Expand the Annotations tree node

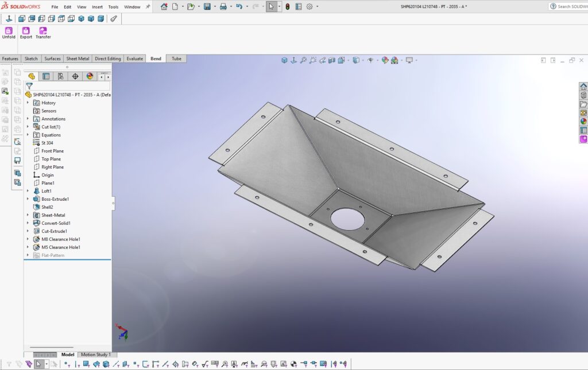click(x=28, y=119)
